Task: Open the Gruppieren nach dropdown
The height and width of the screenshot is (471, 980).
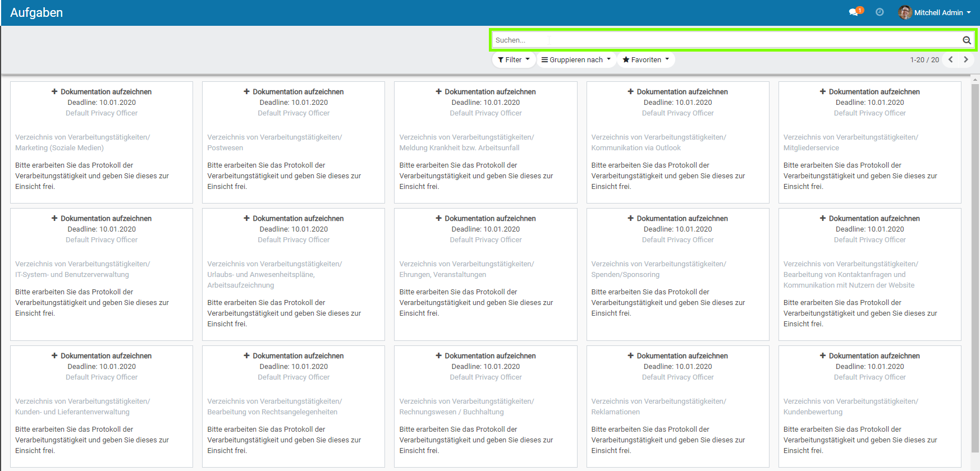Action: [x=576, y=59]
